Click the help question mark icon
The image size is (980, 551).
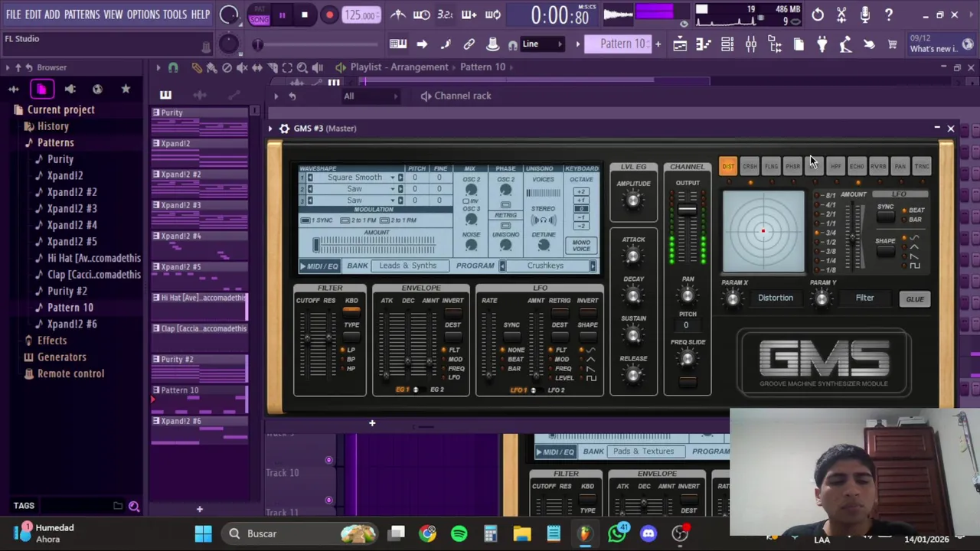[x=889, y=15]
